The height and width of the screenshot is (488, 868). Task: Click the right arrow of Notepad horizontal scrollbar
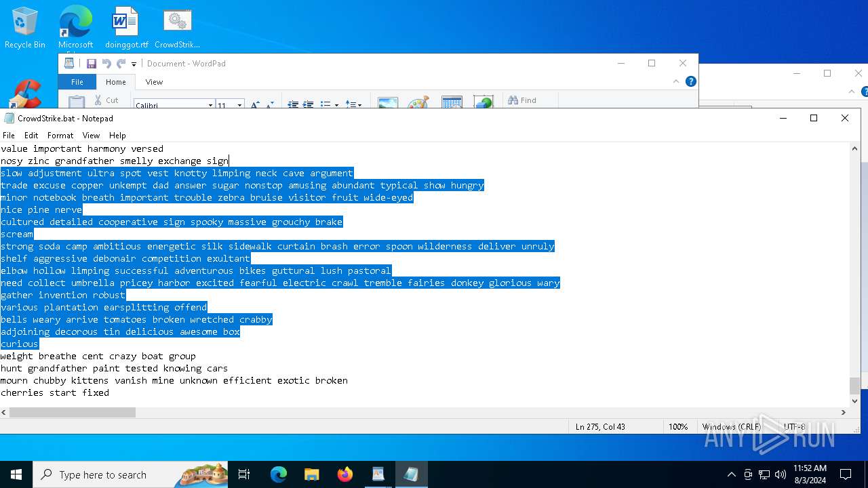[844, 412]
